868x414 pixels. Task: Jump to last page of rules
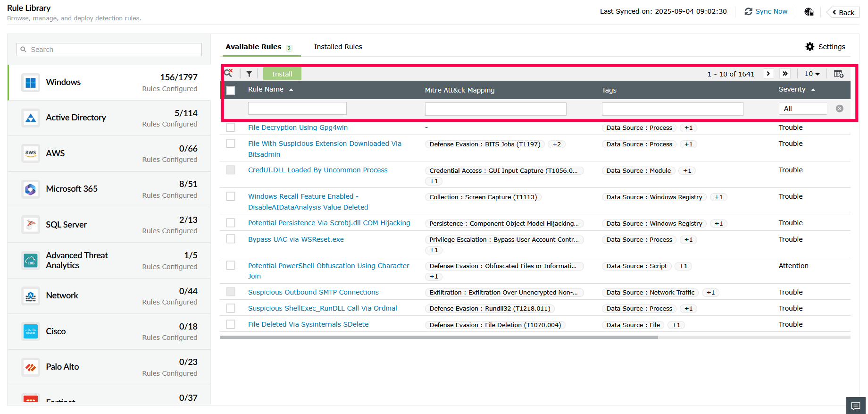click(x=785, y=74)
